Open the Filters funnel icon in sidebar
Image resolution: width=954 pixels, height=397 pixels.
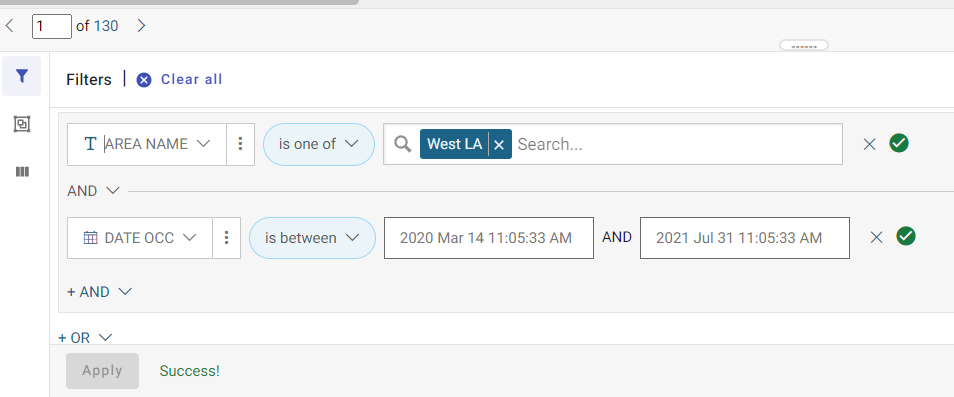(22, 76)
